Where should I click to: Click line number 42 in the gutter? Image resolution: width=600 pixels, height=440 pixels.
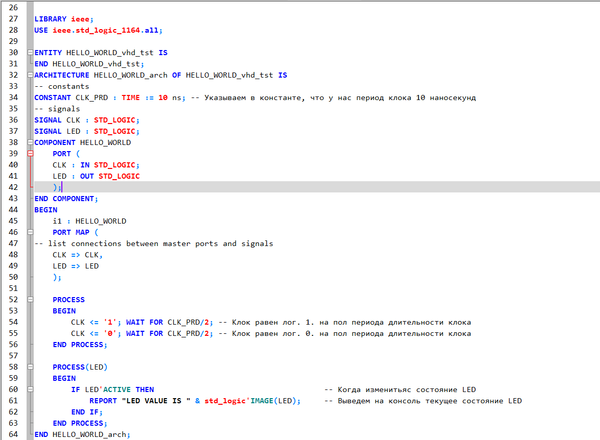[x=12, y=187]
